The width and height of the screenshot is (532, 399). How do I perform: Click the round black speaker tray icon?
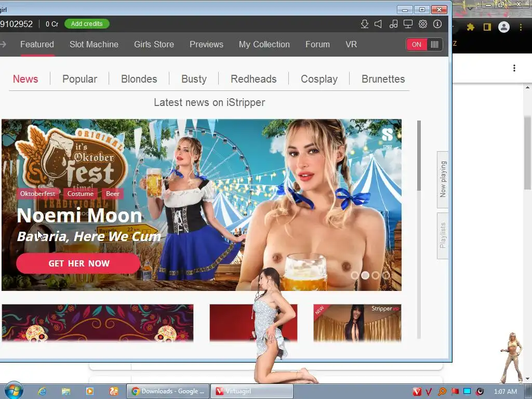(480, 392)
